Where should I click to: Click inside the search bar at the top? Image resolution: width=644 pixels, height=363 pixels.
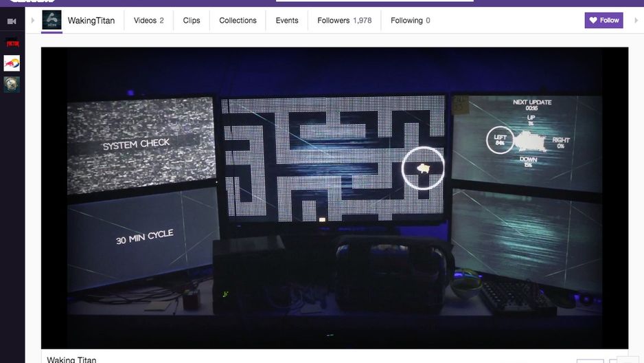pyautogui.click(x=375, y=1)
